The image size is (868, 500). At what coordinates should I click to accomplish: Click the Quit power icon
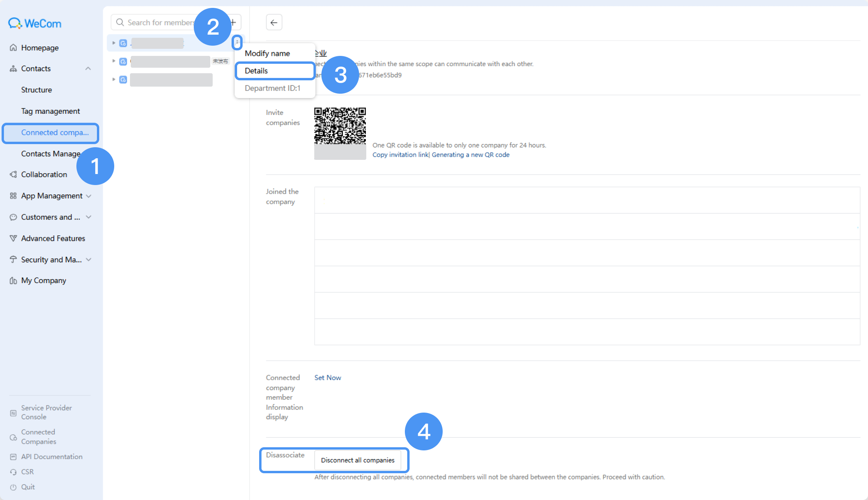coord(13,487)
